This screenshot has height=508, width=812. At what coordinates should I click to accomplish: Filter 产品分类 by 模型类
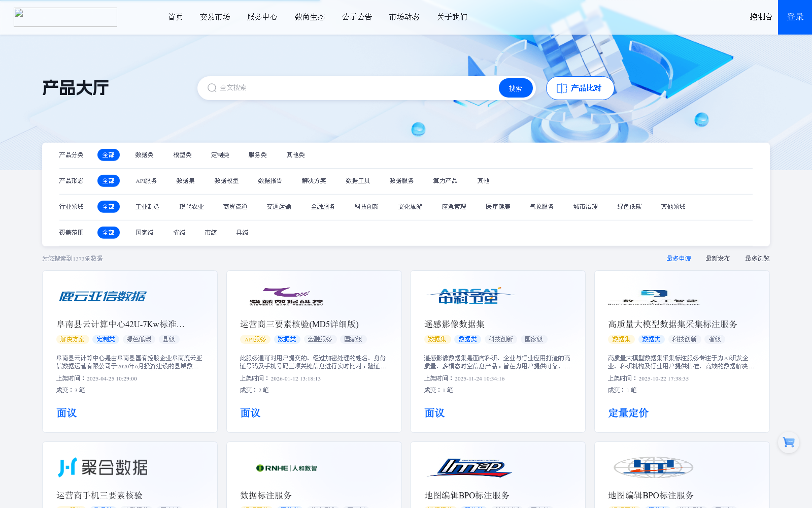(183, 155)
